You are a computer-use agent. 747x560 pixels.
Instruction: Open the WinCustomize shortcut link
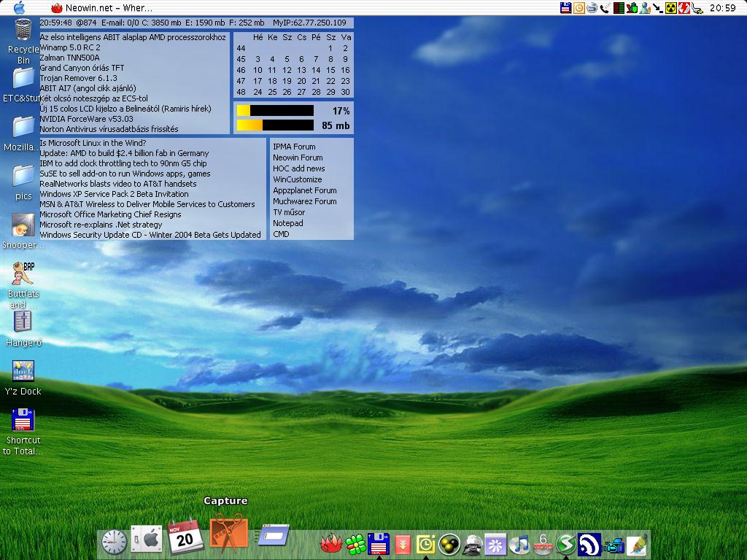(x=297, y=179)
